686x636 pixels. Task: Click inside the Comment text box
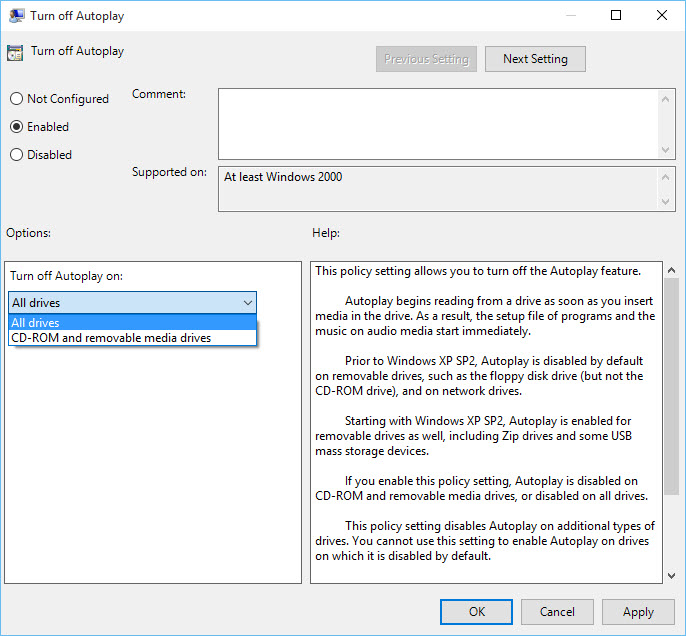click(437, 122)
